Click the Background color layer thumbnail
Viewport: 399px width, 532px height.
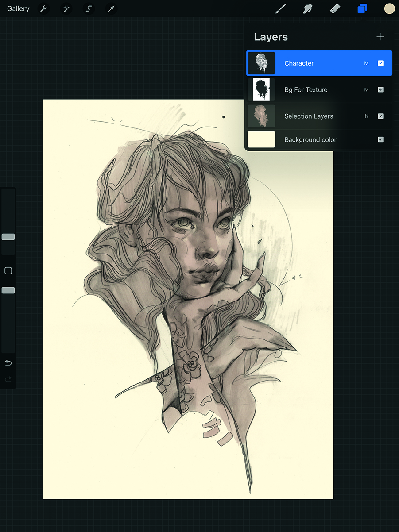[x=261, y=139]
